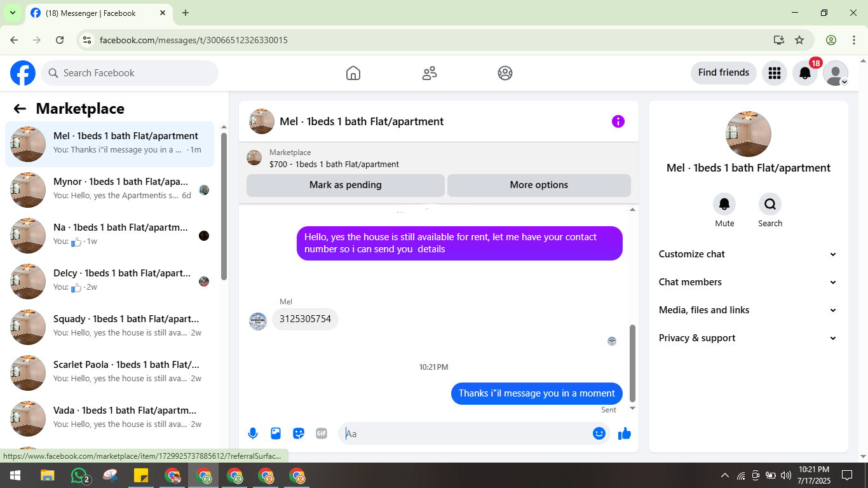
Task: View site information icon in address bar
Action: (87, 40)
